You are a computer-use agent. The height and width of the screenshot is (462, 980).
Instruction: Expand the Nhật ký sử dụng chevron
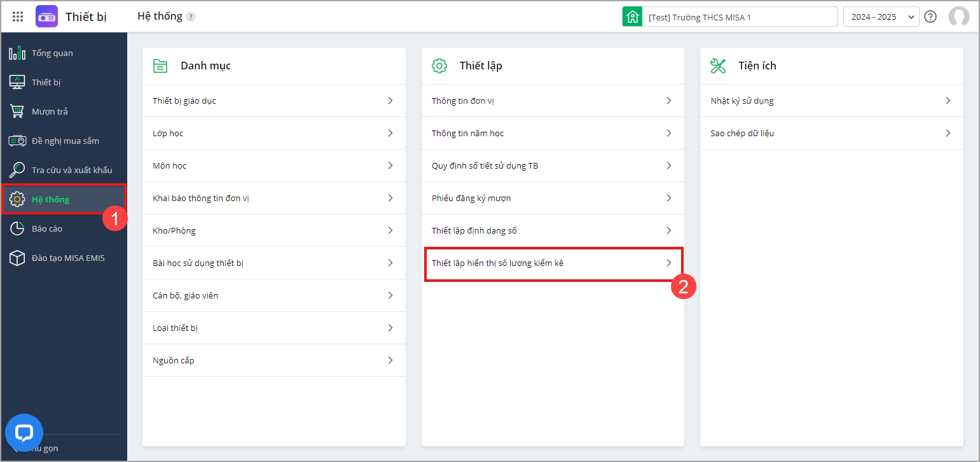948,101
